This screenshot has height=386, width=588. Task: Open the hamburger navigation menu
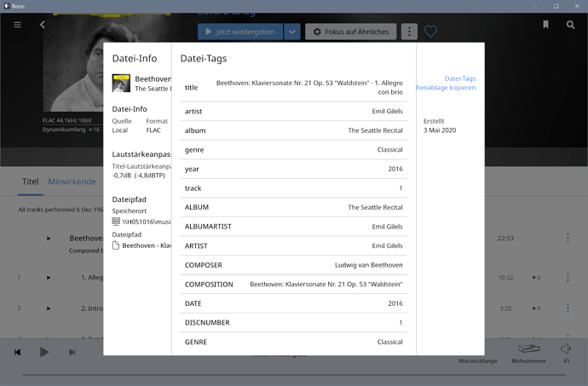pyautogui.click(x=17, y=25)
